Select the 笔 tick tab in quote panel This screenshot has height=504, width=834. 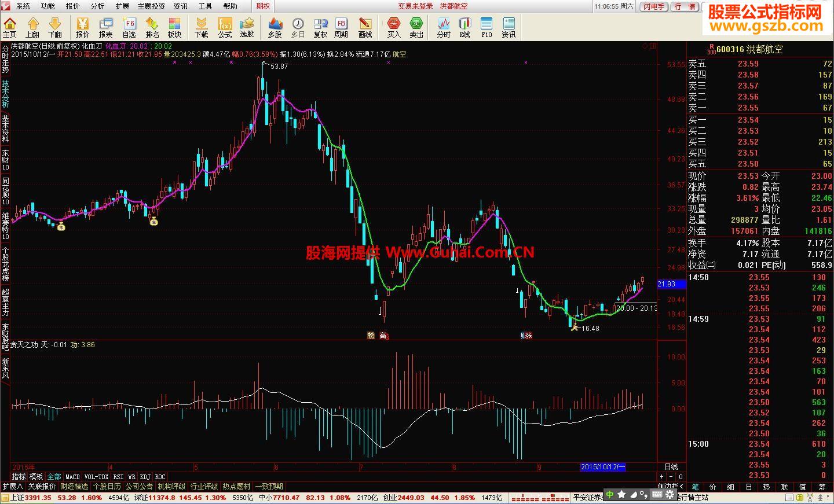coord(695,487)
